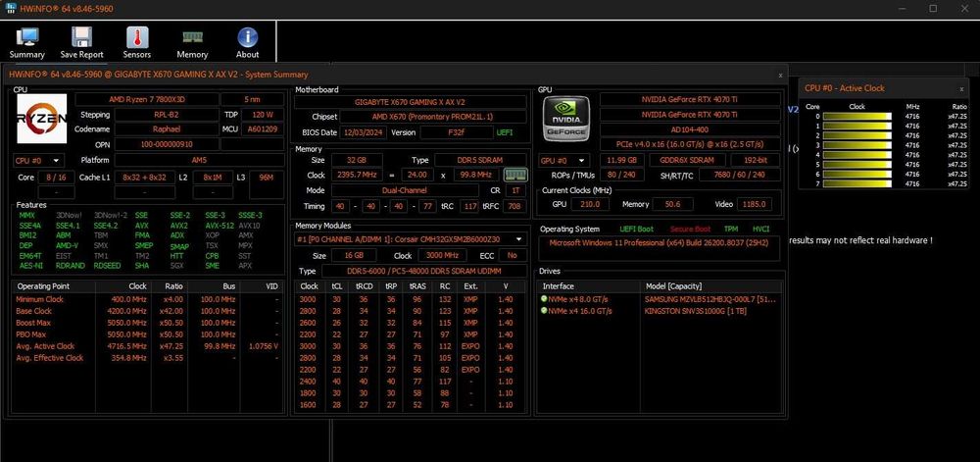Click the F32f BIOS version field
Screen dimensions: 980x462
456,132
